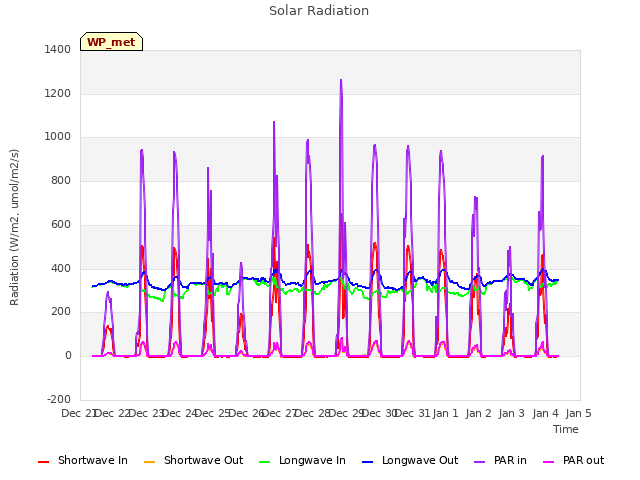This screenshot has height=480, width=640.
Task: Toggle the PAR out legend entry
Action: [573, 460]
